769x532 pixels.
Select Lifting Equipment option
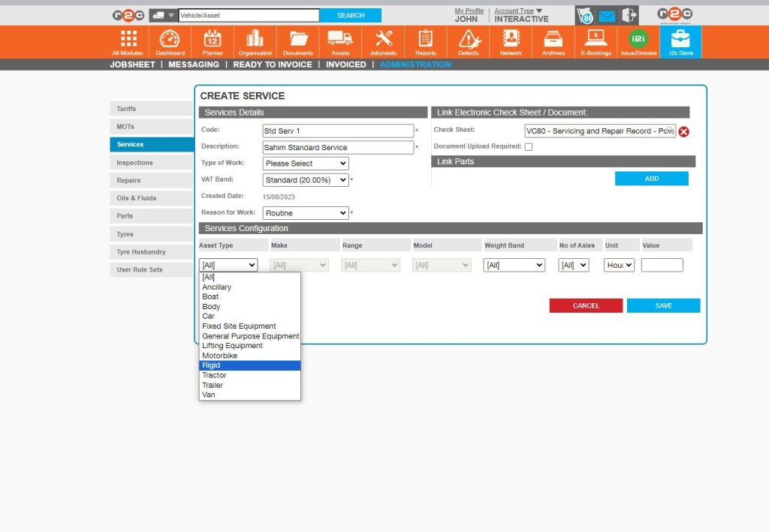249,346
